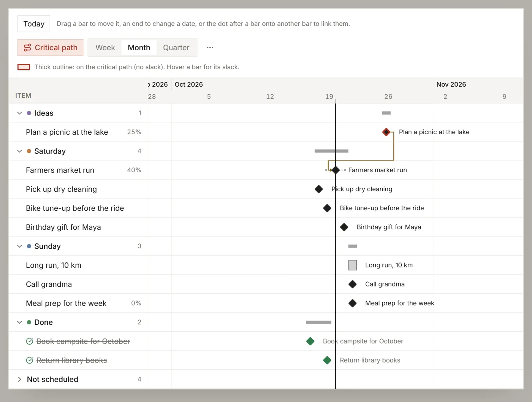Select the green Book campsite milestone diamond
The width and height of the screenshot is (532, 402).
click(310, 341)
